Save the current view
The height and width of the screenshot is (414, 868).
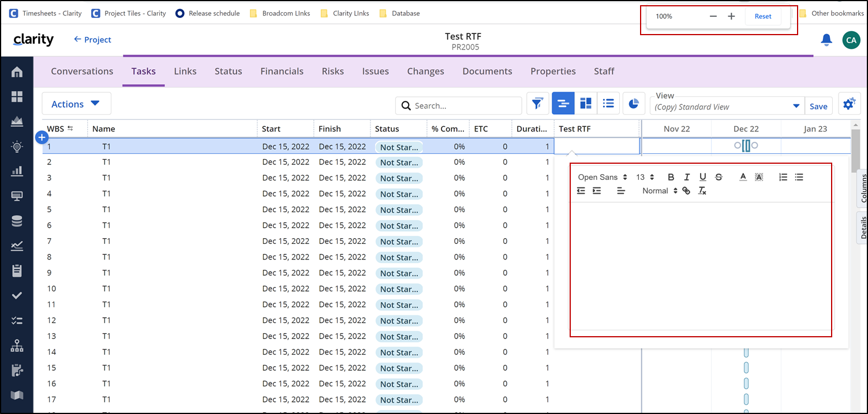coord(818,107)
